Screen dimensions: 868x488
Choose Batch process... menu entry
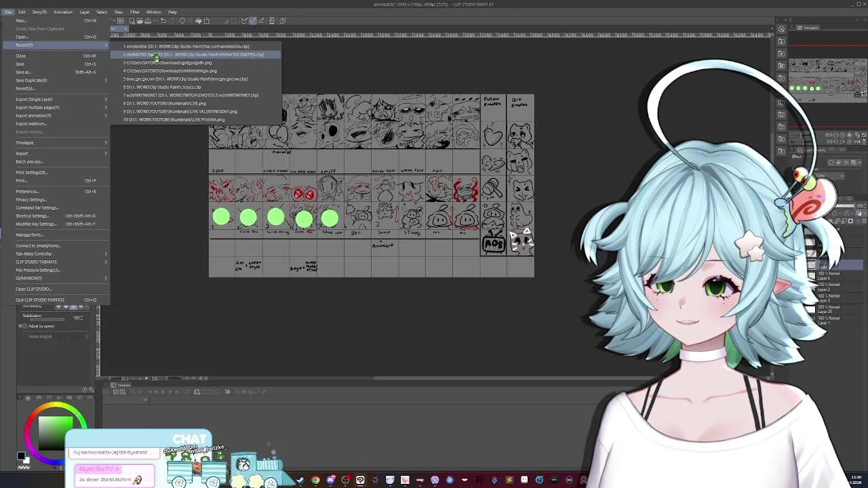56,161
